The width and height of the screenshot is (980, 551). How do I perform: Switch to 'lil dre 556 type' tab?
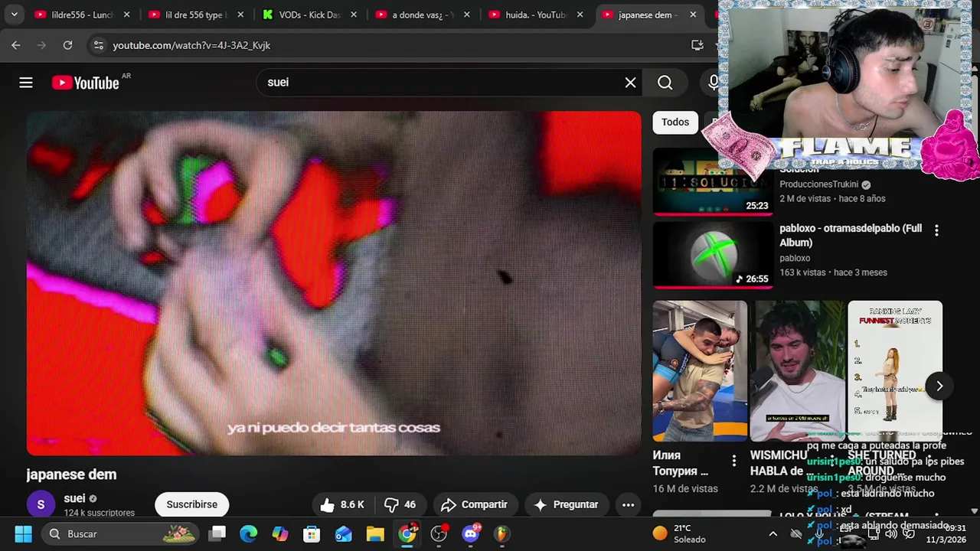[194, 15]
